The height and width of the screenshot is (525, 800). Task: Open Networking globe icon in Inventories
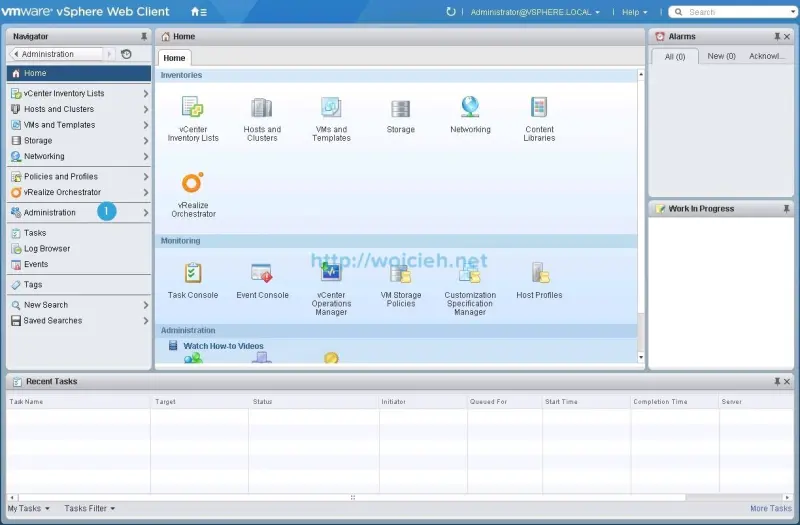click(470, 107)
